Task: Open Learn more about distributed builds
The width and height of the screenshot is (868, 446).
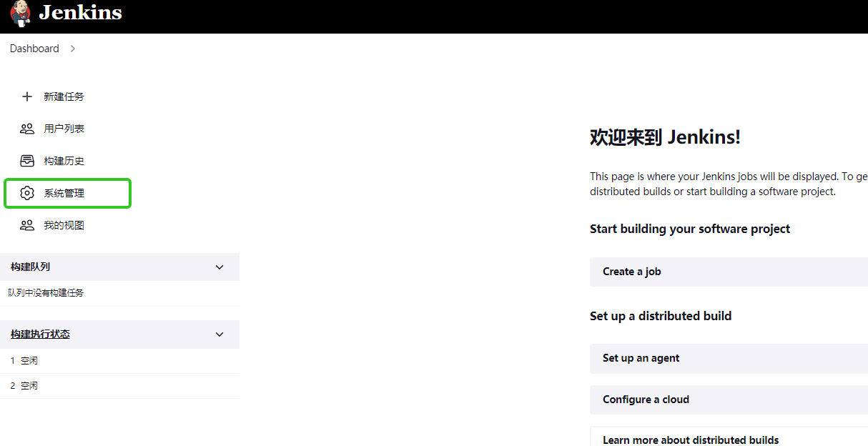Action: pos(729,437)
